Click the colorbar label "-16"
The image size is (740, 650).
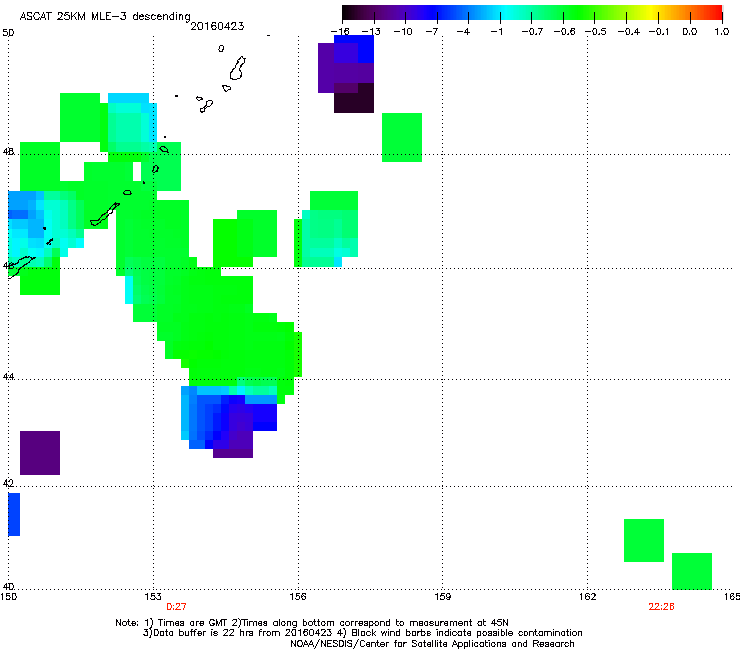(340, 32)
